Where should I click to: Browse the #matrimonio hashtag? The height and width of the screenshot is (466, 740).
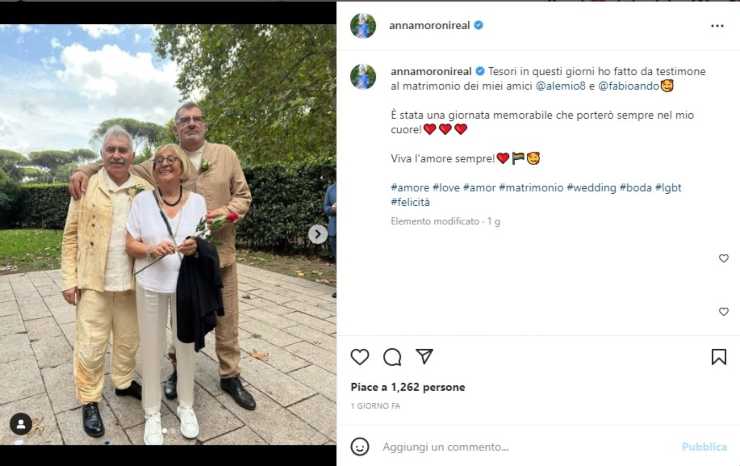tap(531, 187)
